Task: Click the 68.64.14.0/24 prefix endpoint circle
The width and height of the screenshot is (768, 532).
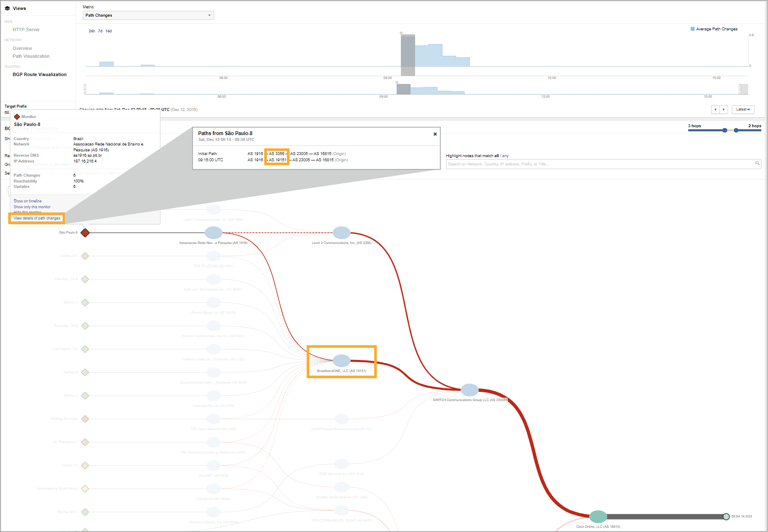Action: tap(726, 517)
